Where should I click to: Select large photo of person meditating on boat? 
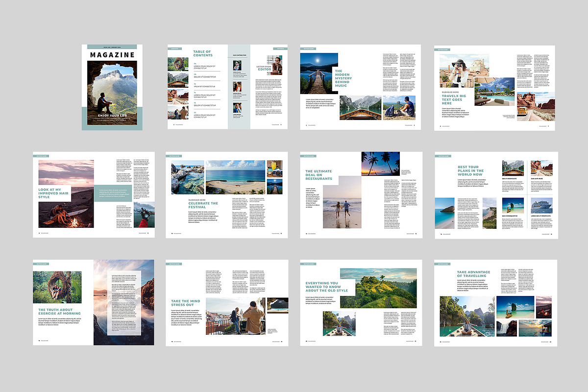[x=467, y=316]
